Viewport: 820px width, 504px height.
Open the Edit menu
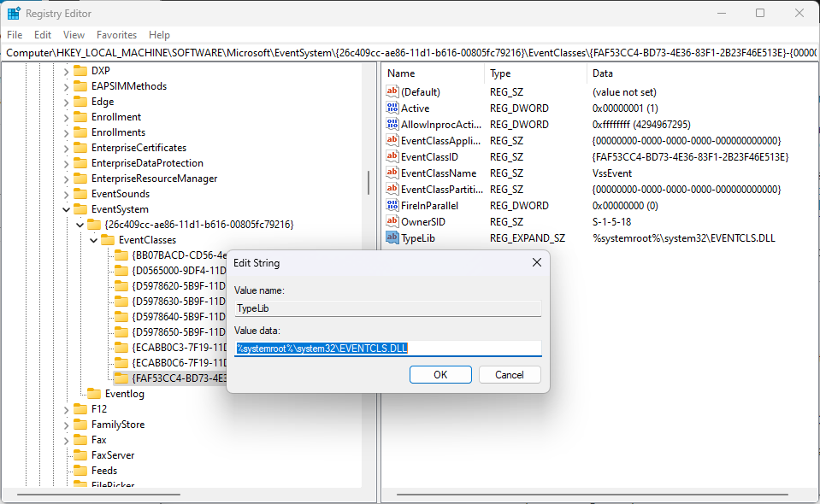click(43, 35)
